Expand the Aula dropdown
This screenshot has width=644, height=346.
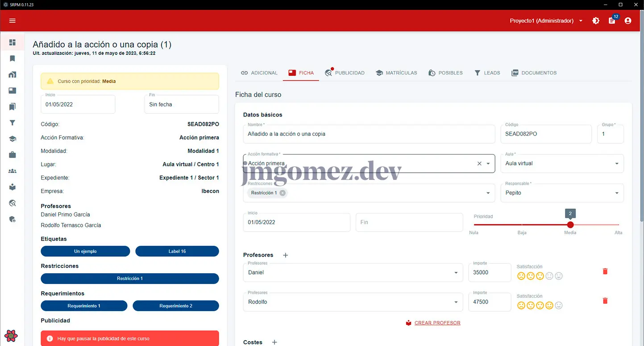[x=616, y=163]
